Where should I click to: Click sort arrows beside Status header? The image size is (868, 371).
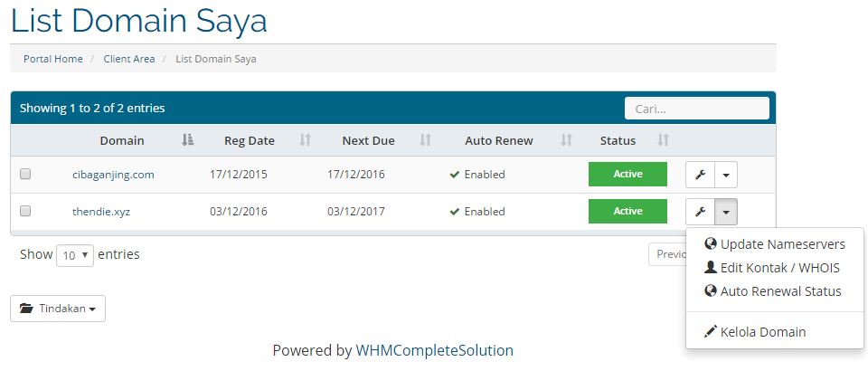tap(663, 140)
